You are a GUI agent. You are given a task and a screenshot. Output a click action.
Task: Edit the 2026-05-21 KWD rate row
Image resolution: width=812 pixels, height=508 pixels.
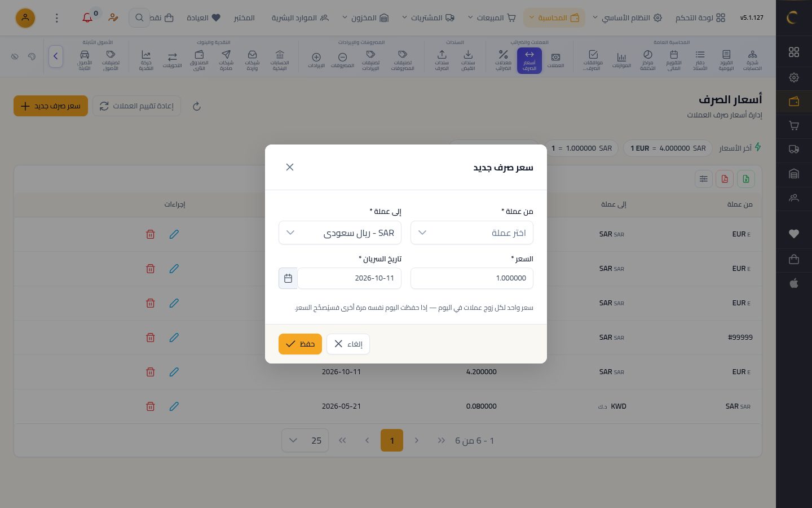tap(174, 406)
